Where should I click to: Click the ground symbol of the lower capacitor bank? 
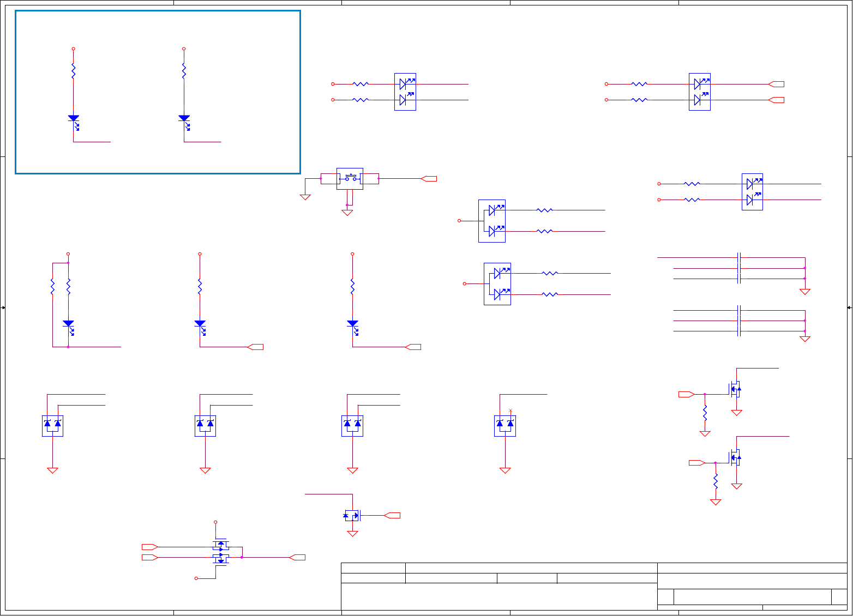pyautogui.click(x=805, y=339)
